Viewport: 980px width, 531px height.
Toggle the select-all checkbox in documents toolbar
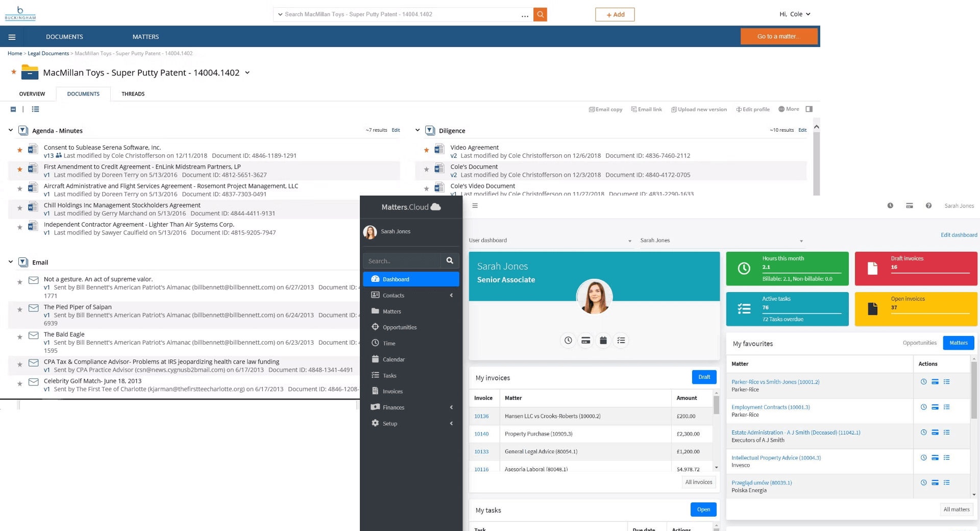(13, 109)
